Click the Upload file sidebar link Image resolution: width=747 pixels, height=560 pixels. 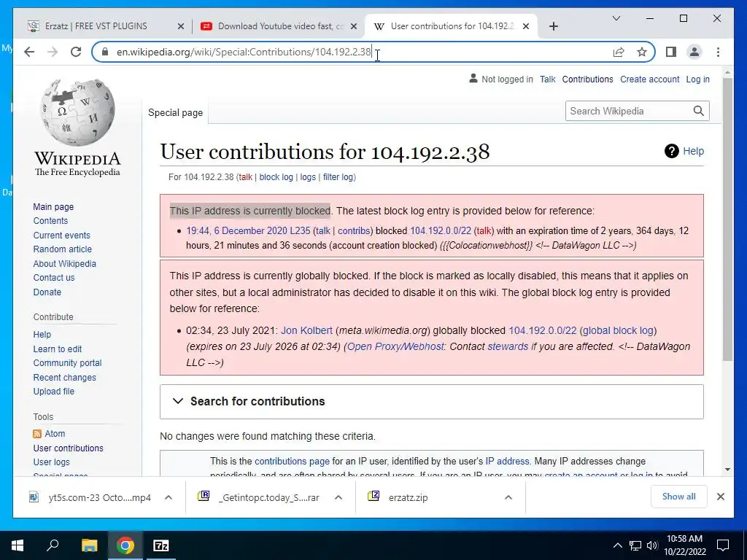53,392
